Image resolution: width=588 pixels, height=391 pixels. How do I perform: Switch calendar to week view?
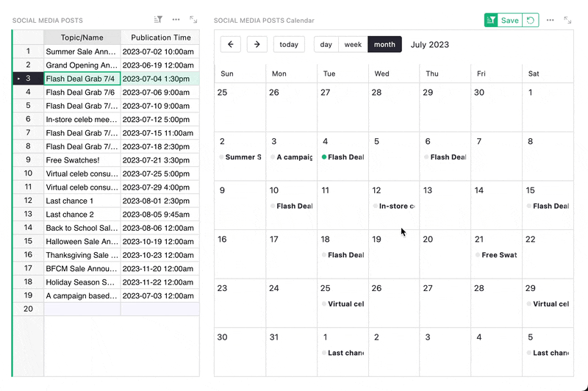tap(353, 45)
